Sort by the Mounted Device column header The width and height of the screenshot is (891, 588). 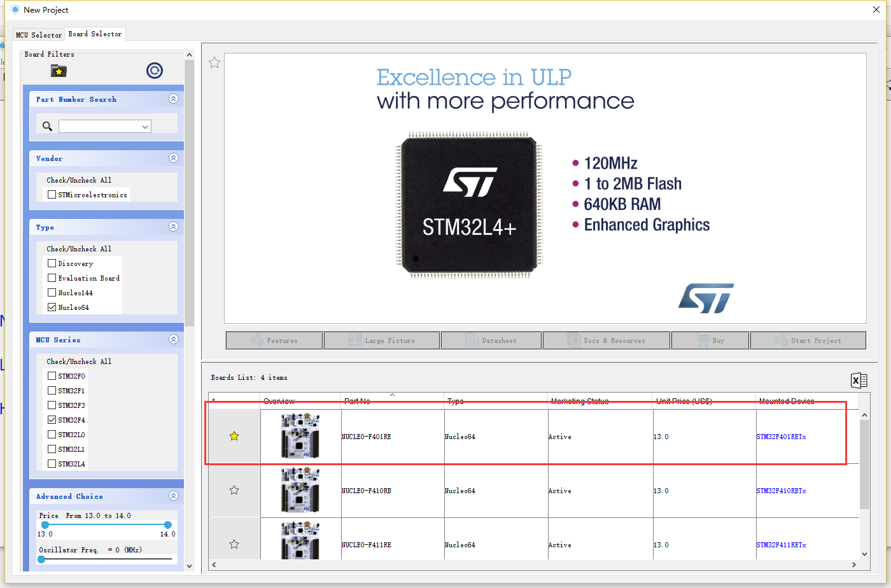pyautogui.click(x=807, y=401)
